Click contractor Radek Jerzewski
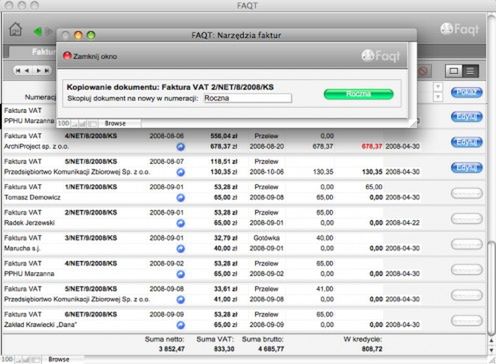This screenshot has width=496, height=364. (x=29, y=223)
